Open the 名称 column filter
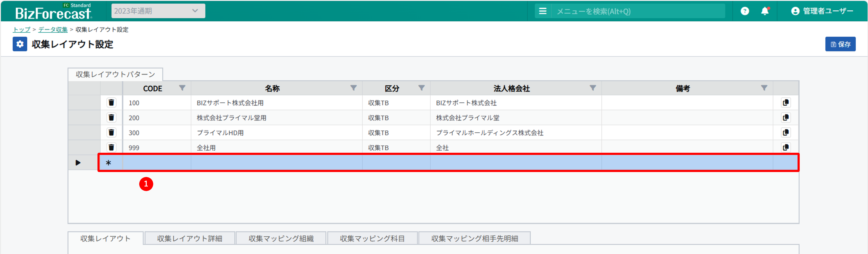868x254 pixels. [x=353, y=88]
